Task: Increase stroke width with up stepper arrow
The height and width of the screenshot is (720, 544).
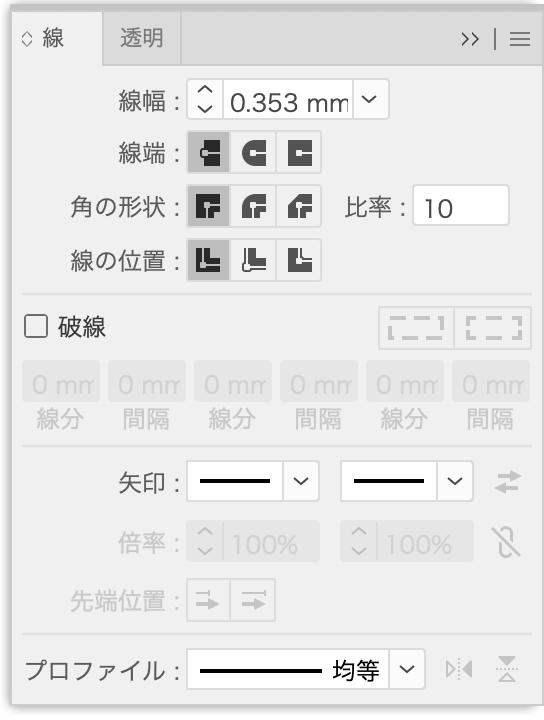Action: pyautogui.click(x=205, y=90)
